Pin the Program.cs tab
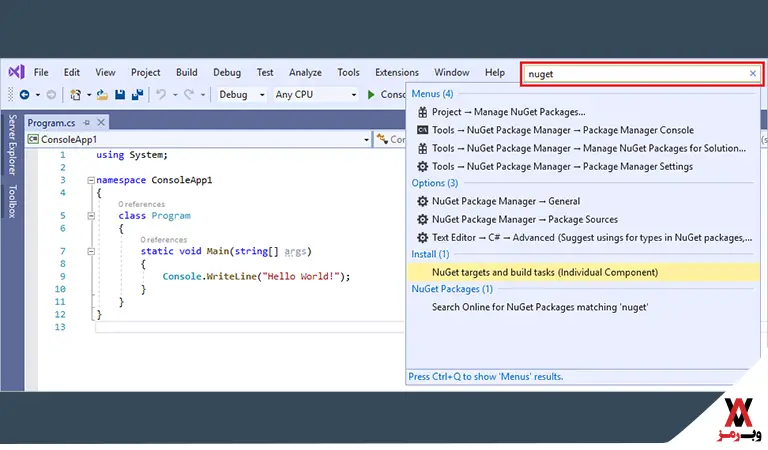The image size is (768, 450). [x=87, y=122]
